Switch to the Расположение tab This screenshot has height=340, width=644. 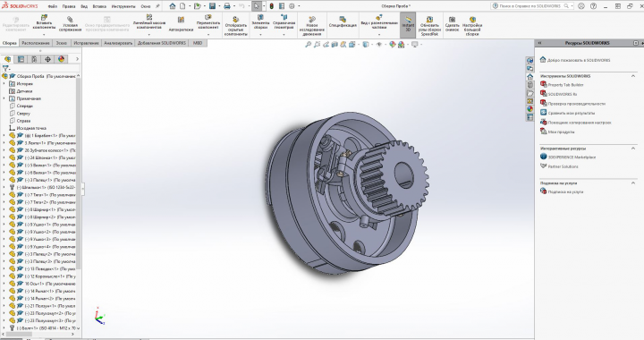coord(35,43)
